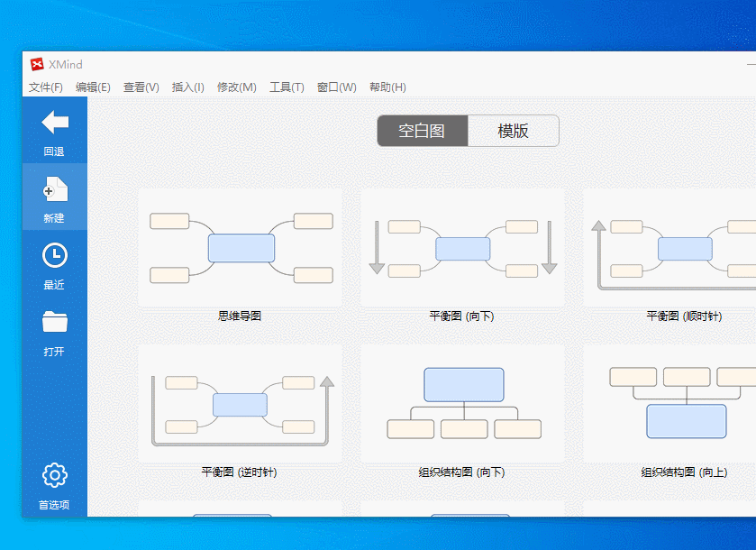The height and width of the screenshot is (550, 756).
Task: Switch to the 模版 tab
Action: click(514, 131)
